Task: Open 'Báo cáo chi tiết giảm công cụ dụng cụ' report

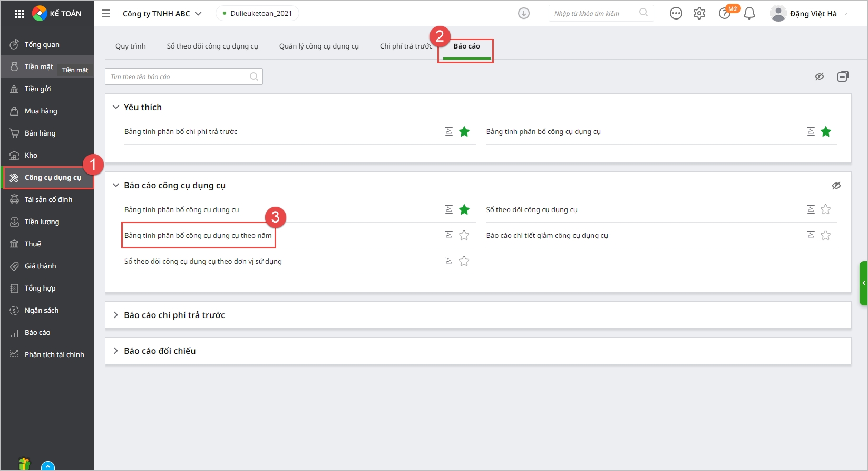Action: tap(547, 236)
